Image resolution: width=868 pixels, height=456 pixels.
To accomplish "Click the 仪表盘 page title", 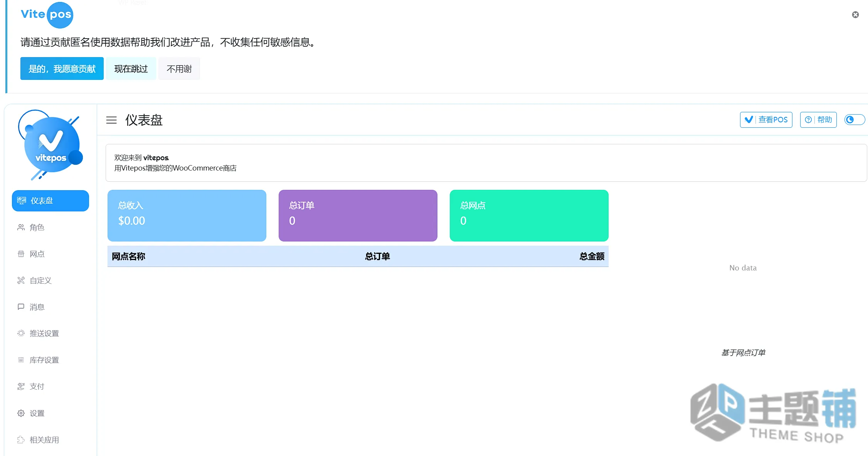I will click(x=144, y=120).
